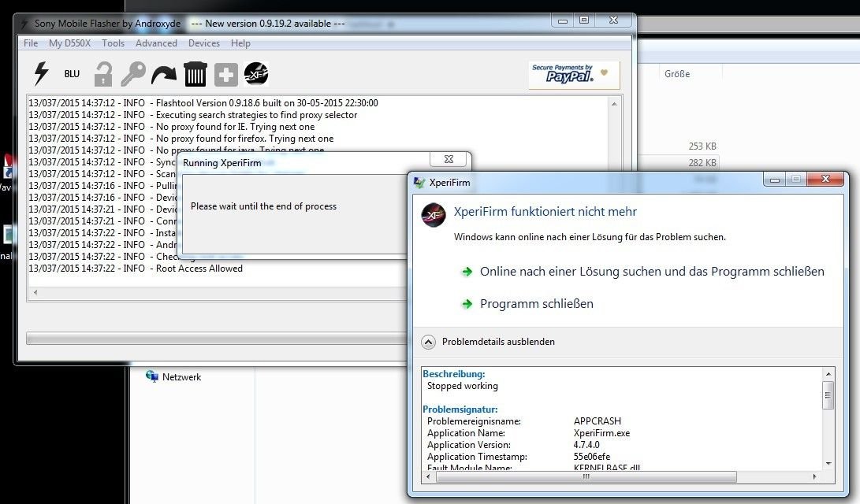Minimize the XperiFirm crash dialog
Image resolution: width=860 pixels, height=504 pixels.
[x=775, y=179]
